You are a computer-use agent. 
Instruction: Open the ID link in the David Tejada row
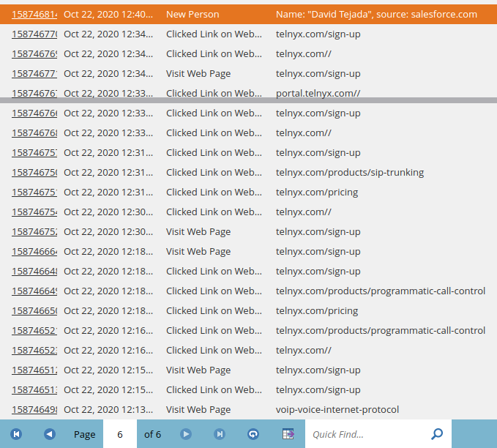click(34, 14)
